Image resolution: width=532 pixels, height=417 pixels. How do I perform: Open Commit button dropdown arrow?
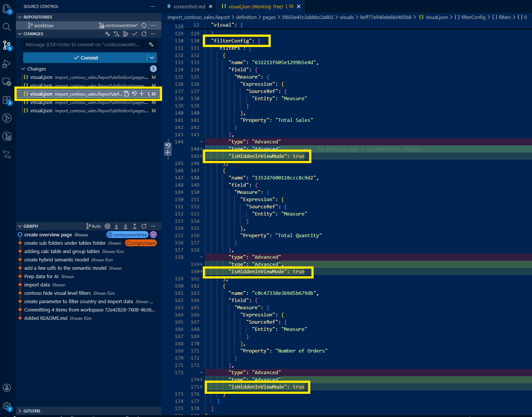click(x=152, y=58)
